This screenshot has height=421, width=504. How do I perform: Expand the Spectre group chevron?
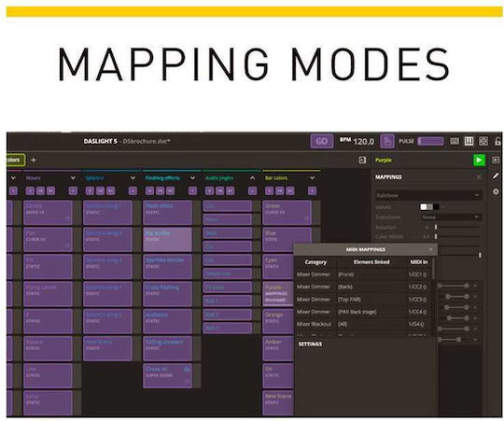[x=133, y=177]
